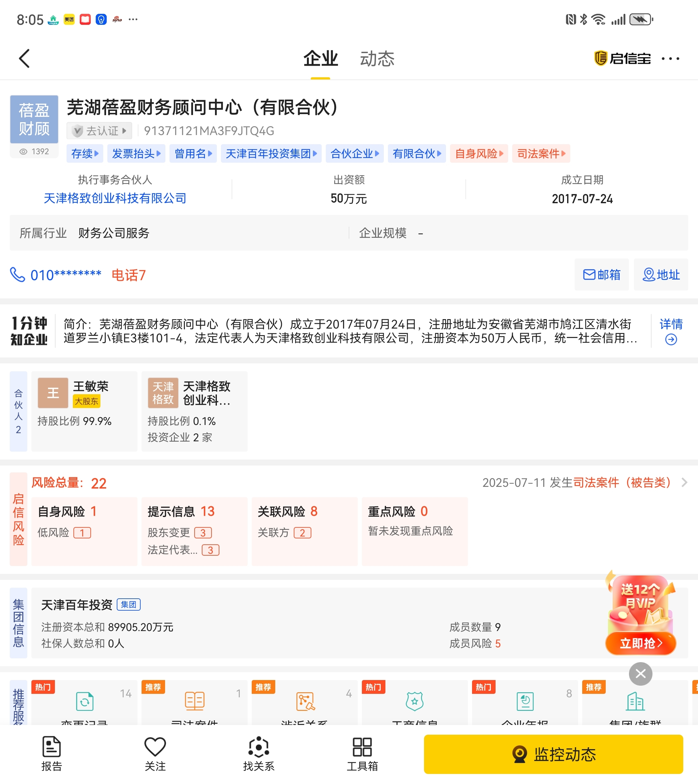Open 天津格致创业科技有限公司 link
698x784 pixels.
[115, 198]
